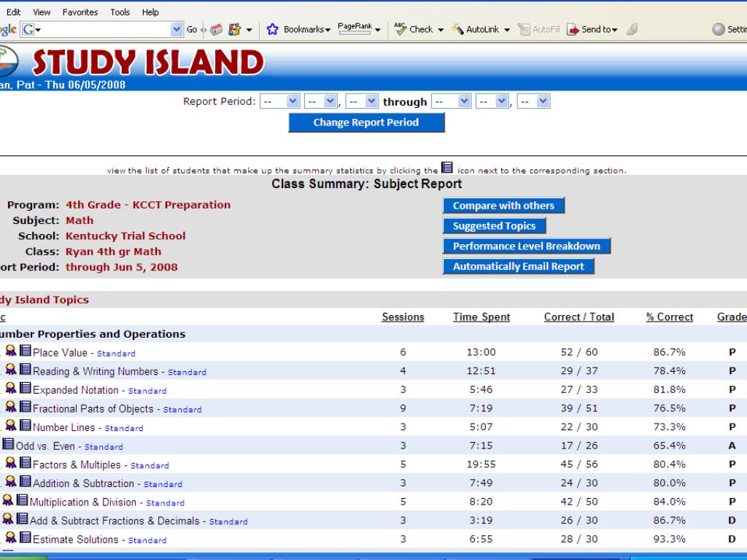Open the first end-date dropdown after 'through'
The height and width of the screenshot is (560, 747).
point(451,101)
